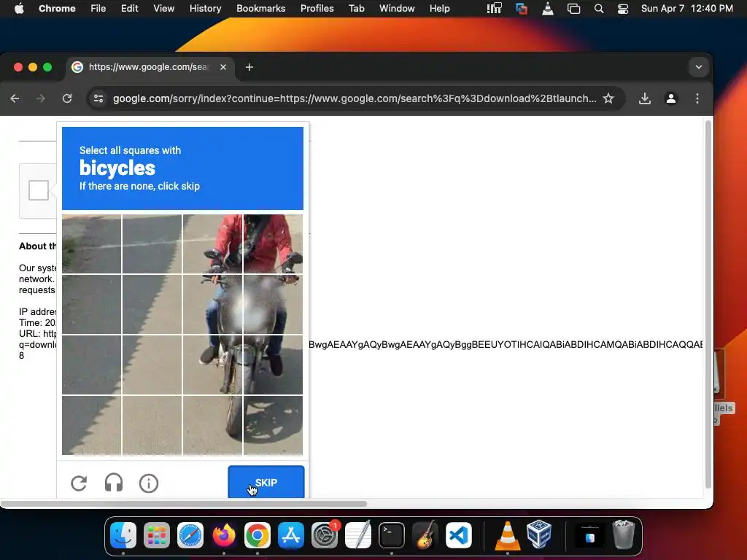This screenshot has width=747, height=560.
Task: Expand the tab search dropdown
Action: pyautogui.click(x=698, y=67)
